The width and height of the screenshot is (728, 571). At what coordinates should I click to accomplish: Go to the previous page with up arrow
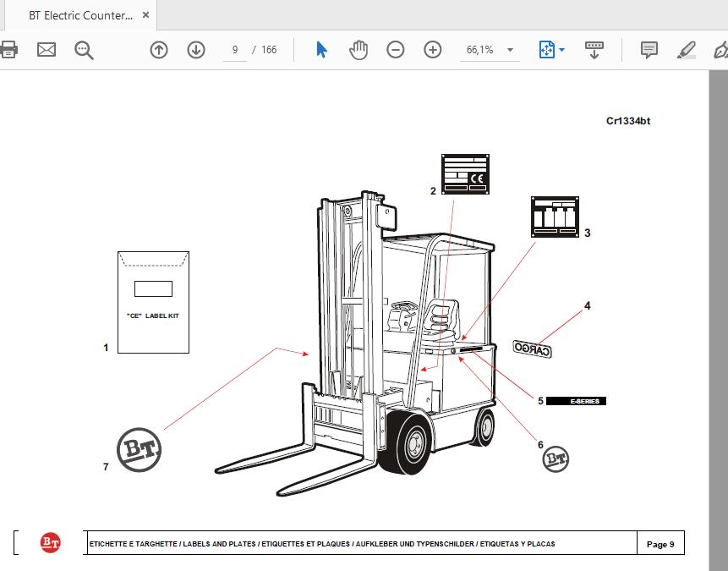159,50
